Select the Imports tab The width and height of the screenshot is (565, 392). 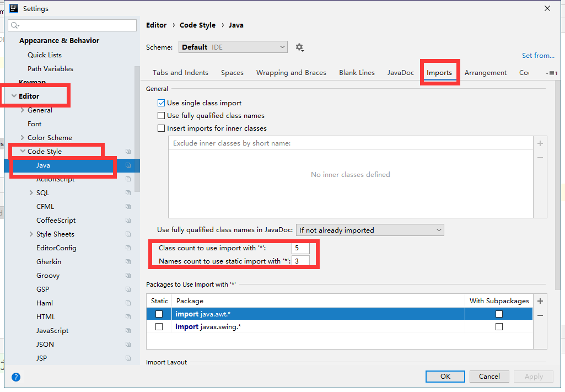coord(439,73)
